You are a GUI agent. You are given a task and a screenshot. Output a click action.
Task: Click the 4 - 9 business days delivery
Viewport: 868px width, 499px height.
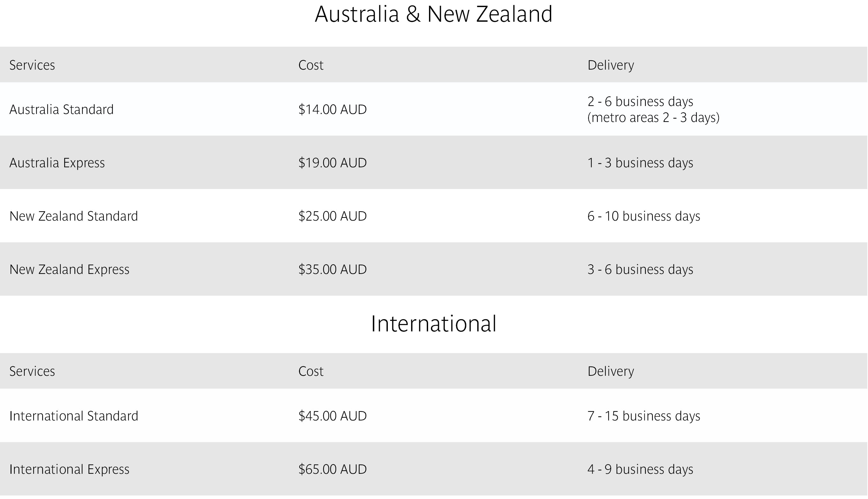coord(640,469)
